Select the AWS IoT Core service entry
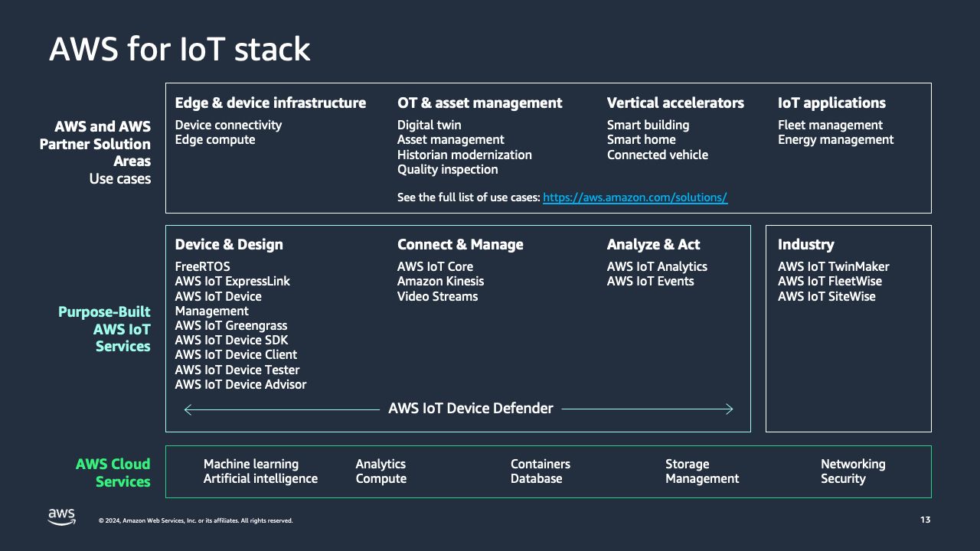 coord(434,266)
